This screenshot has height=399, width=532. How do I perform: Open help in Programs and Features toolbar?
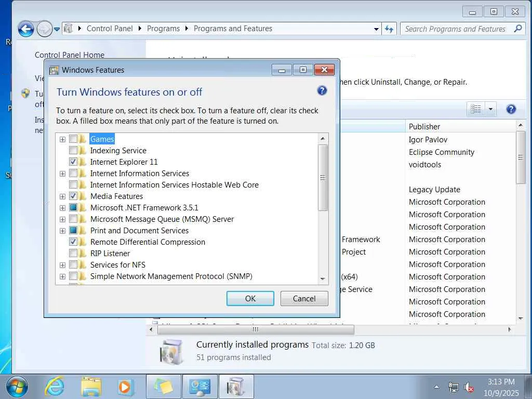tap(511, 109)
